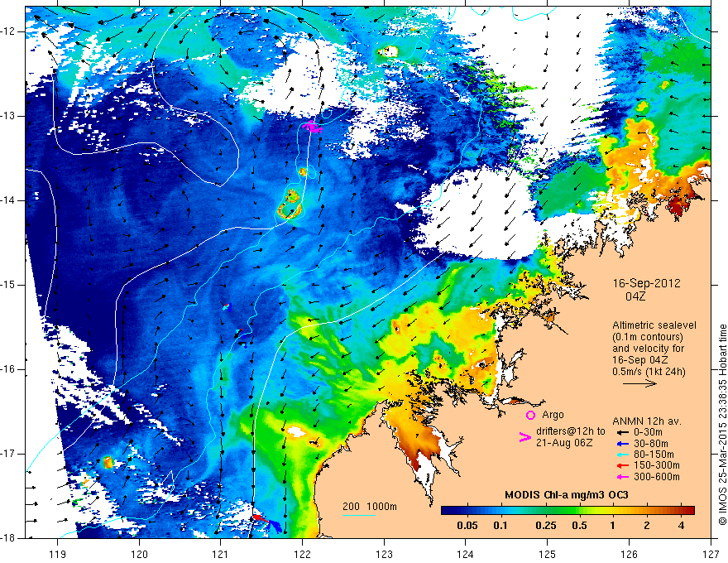The width and height of the screenshot is (728, 563).
Task: Click the 123 longitude axis label
Action: tap(384, 554)
